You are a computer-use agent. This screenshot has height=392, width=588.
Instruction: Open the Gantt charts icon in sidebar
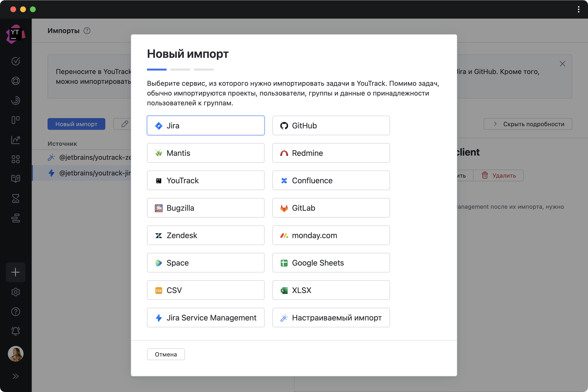[x=15, y=218]
